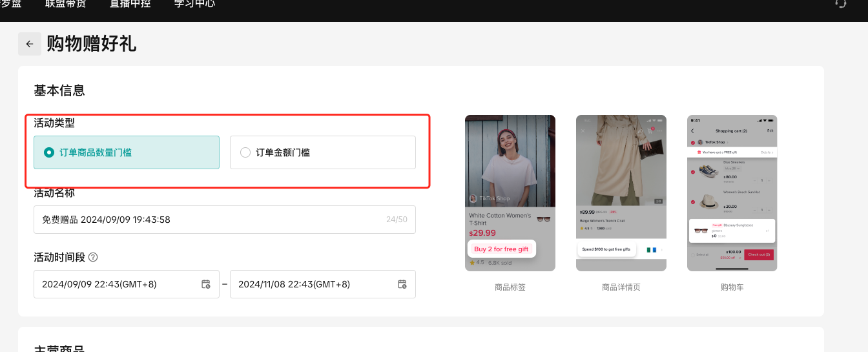Go to the 直播中控 navigation item
868x352 pixels.
(x=130, y=4)
